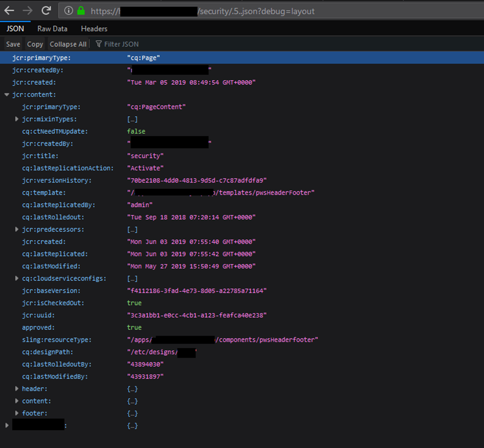Select the approved true value
This screenshot has height=448, width=484.
click(x=134, y=328)
